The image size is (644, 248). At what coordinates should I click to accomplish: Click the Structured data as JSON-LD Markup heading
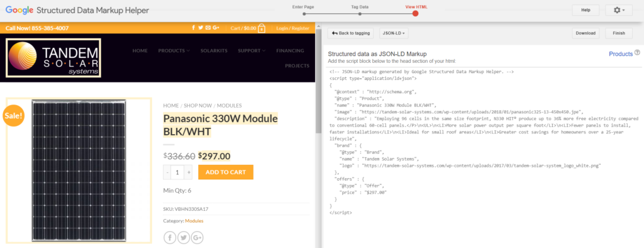tap(377, 54)
